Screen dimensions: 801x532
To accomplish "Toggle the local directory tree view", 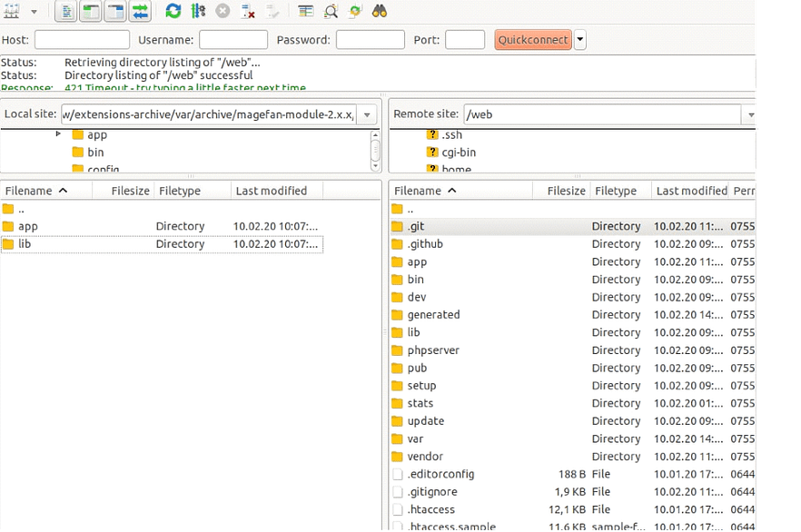I will point(91,12).
